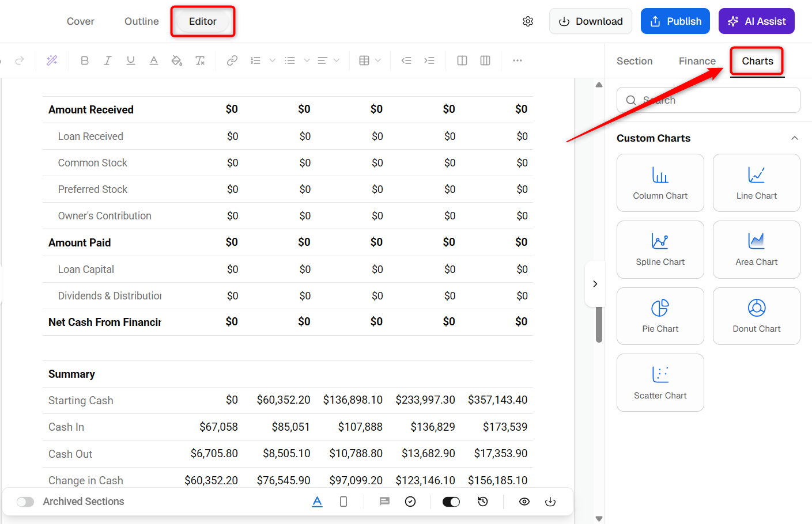This screenshot has height=524, width=812.
Task: Switch to the Cover tab
Action: coord(81,21)
